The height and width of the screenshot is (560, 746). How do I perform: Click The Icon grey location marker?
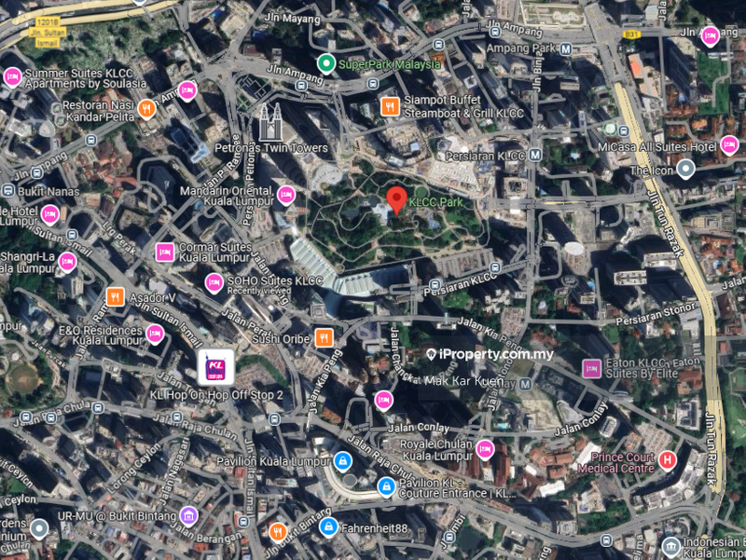point(685,170)
